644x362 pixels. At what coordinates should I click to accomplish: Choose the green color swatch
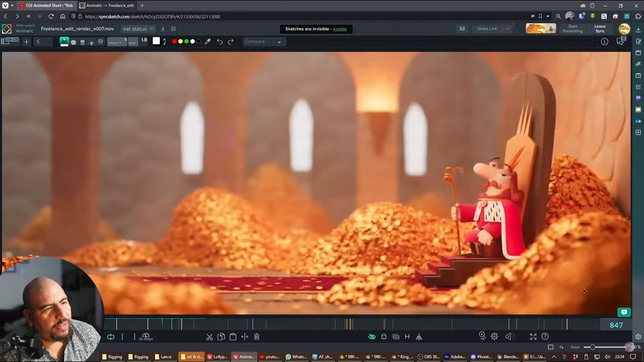coord(187,42)
